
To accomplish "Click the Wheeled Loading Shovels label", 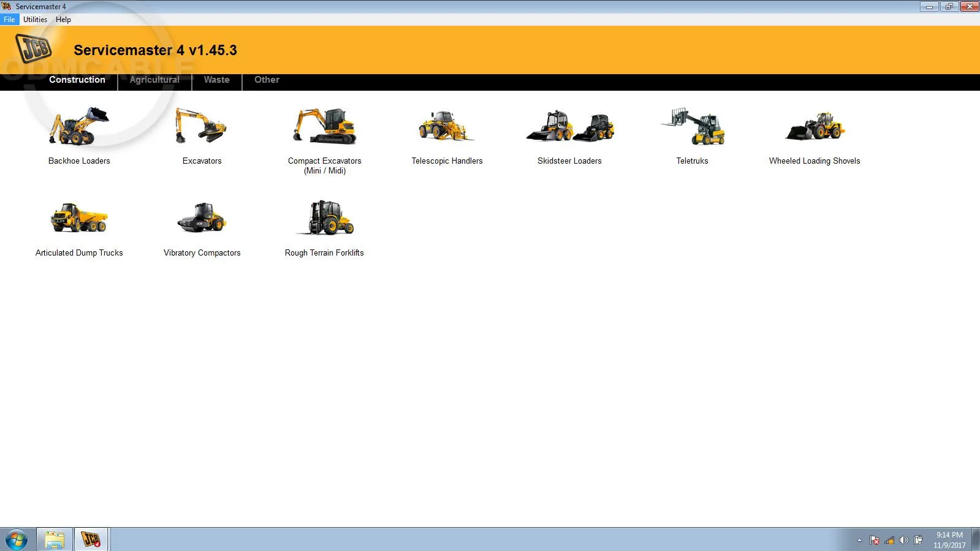I will 815,161.
